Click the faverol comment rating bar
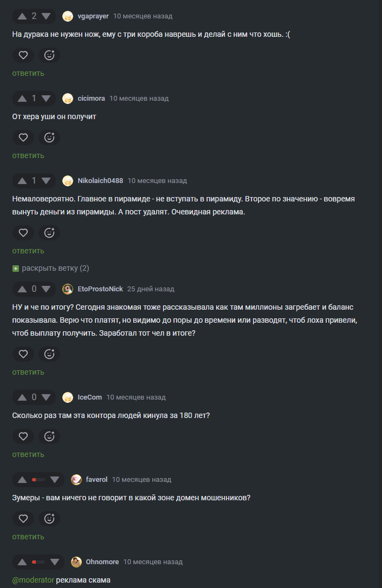Screen dimensions: 382x588 tap(38, 480)
